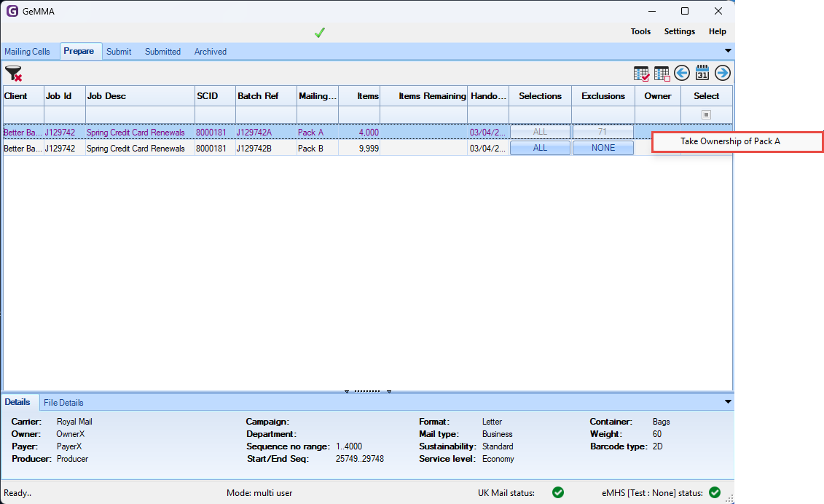Click the Economy service level value

click(x=498, y=459)
